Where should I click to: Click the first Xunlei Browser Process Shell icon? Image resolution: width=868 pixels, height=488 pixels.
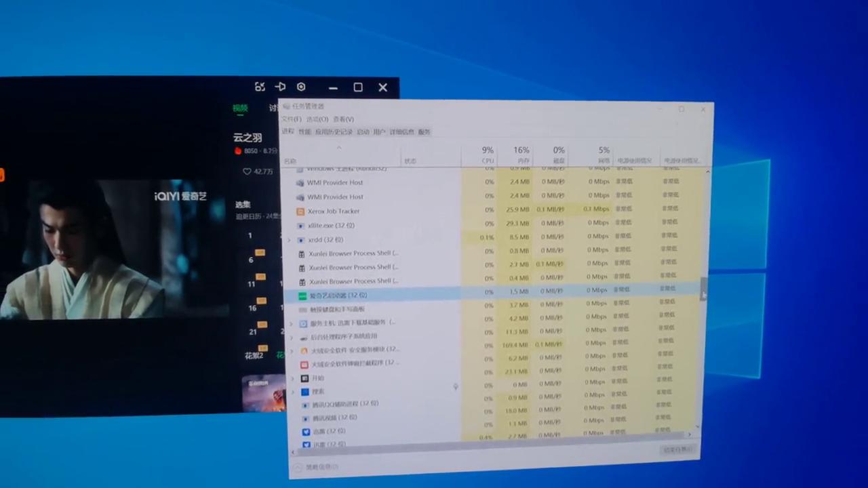[302, 253]
